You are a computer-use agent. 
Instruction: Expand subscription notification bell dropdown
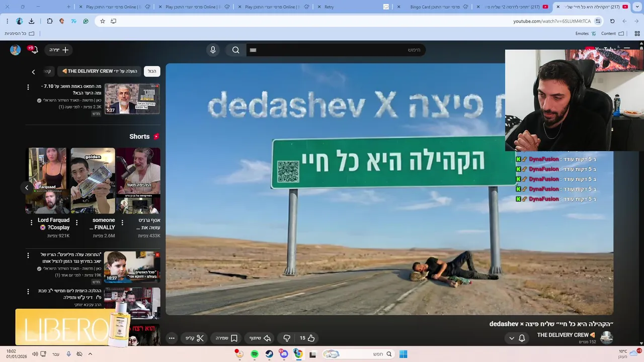[x=517, y=338]
